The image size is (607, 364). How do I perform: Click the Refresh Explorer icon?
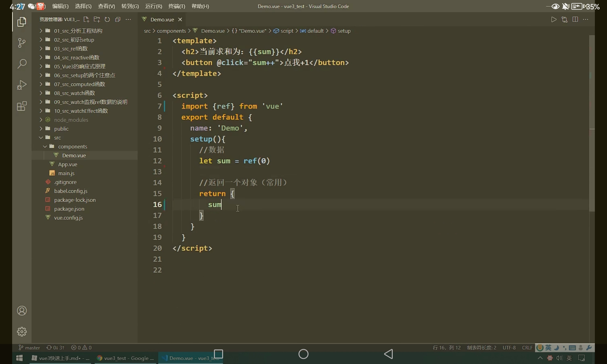coord(107,19)
